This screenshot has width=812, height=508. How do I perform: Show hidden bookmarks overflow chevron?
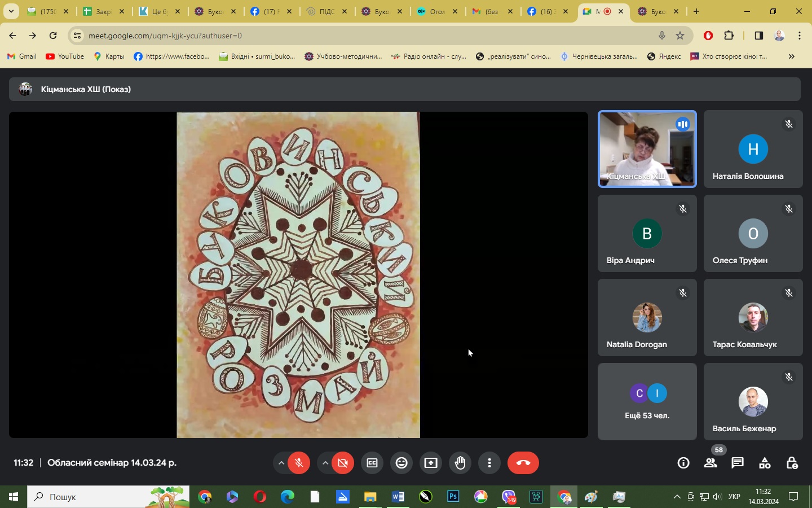(792, 56)
